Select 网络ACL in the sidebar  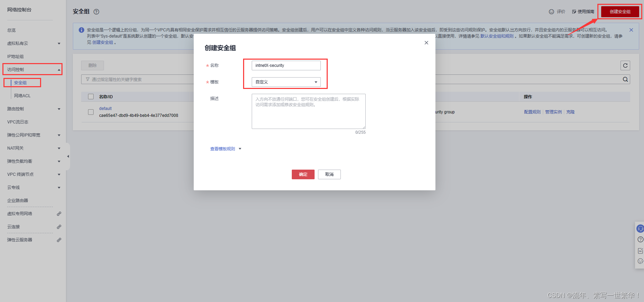[22, 96]
